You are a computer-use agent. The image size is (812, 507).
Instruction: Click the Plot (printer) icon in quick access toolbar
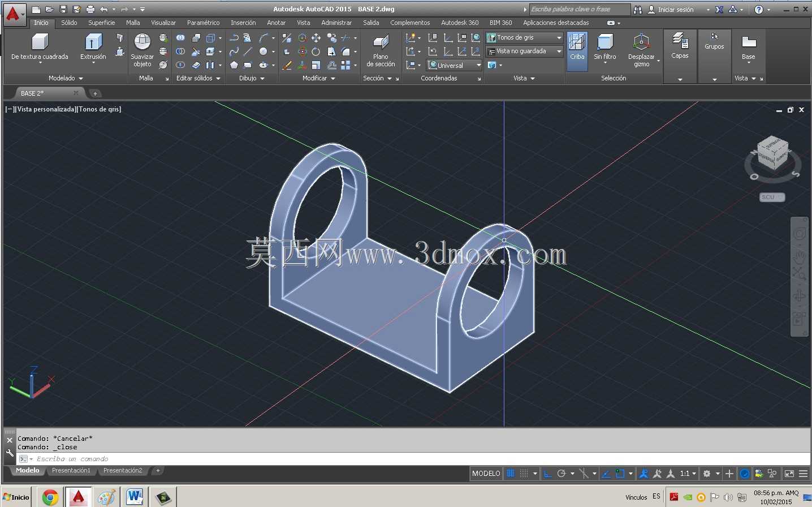[x=90, y=9]
